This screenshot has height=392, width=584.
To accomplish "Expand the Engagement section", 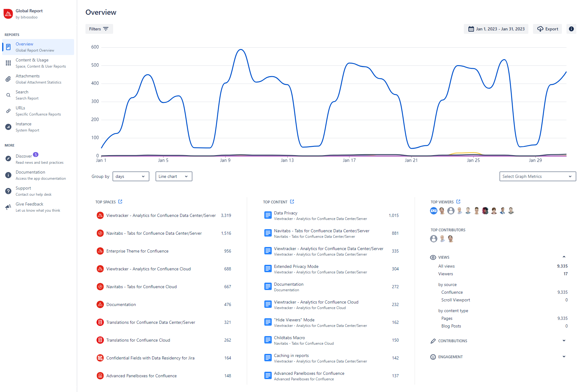I will click(564, 357).
